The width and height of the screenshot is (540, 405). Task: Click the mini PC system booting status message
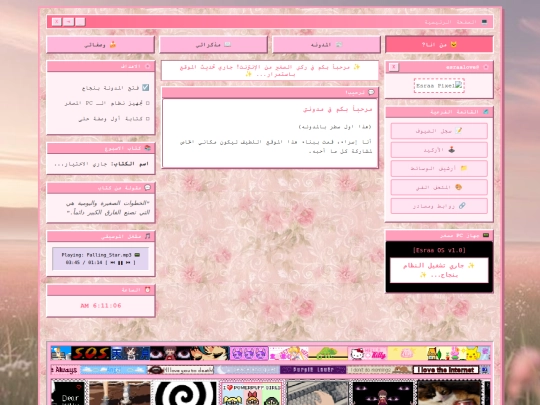pos(439,270)
